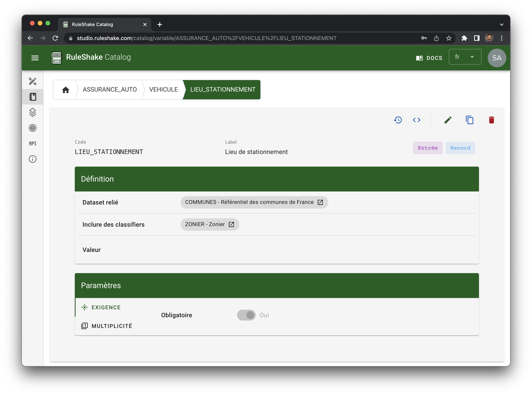This screenshot has width=532, height=395.
Task: Show the variable source code view
Action: coord(417,120)
